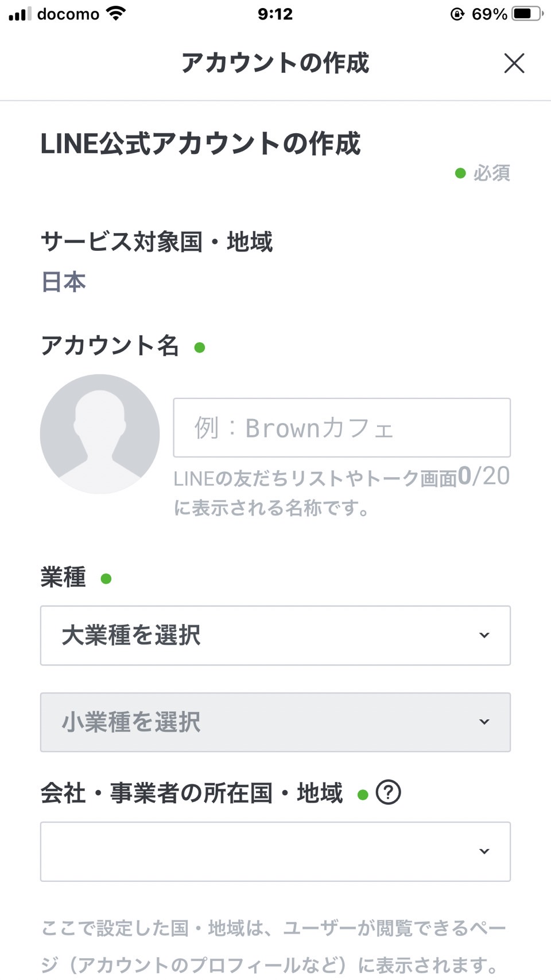The width and height of the screenshot is (551, 980).
Task: Tap the chevron arrow in 大業種 dropdown
Action: 484,636
